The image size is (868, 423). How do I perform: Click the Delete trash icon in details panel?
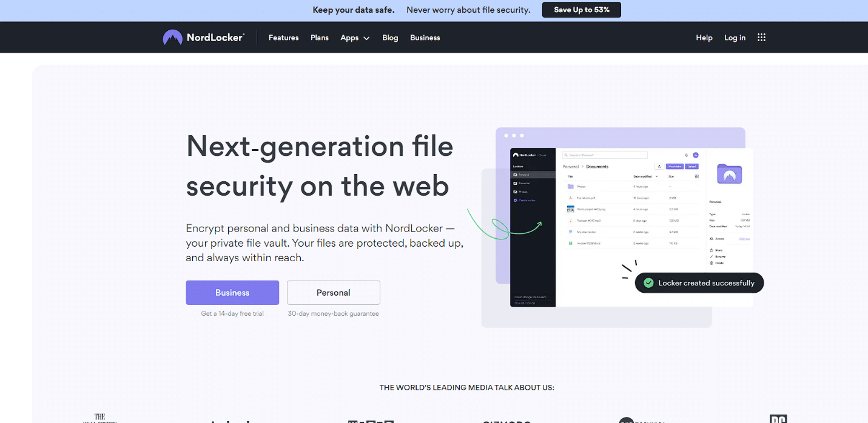click(712, 263)
